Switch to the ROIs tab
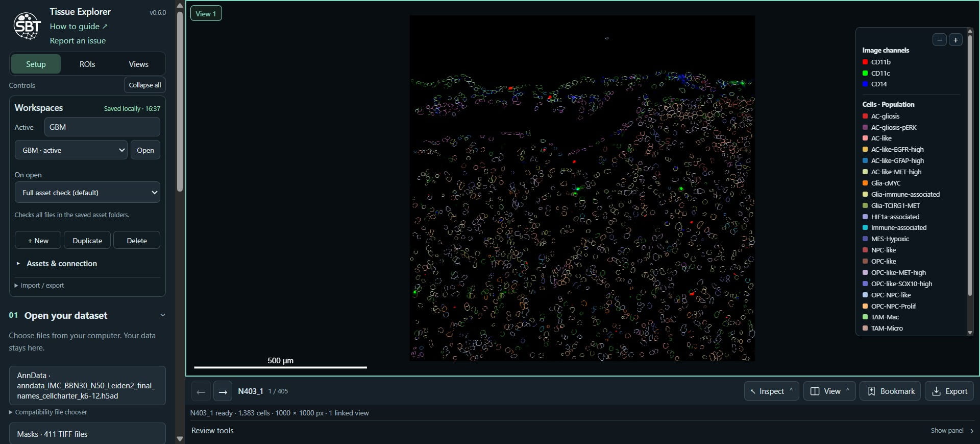This screenshot has height=444, width=980. coord(87,64)
